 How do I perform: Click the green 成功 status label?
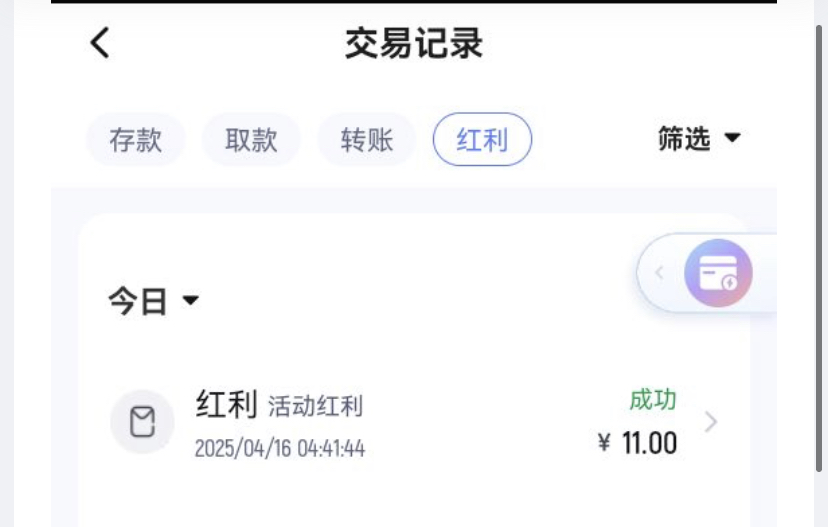[x=653, y=400]
